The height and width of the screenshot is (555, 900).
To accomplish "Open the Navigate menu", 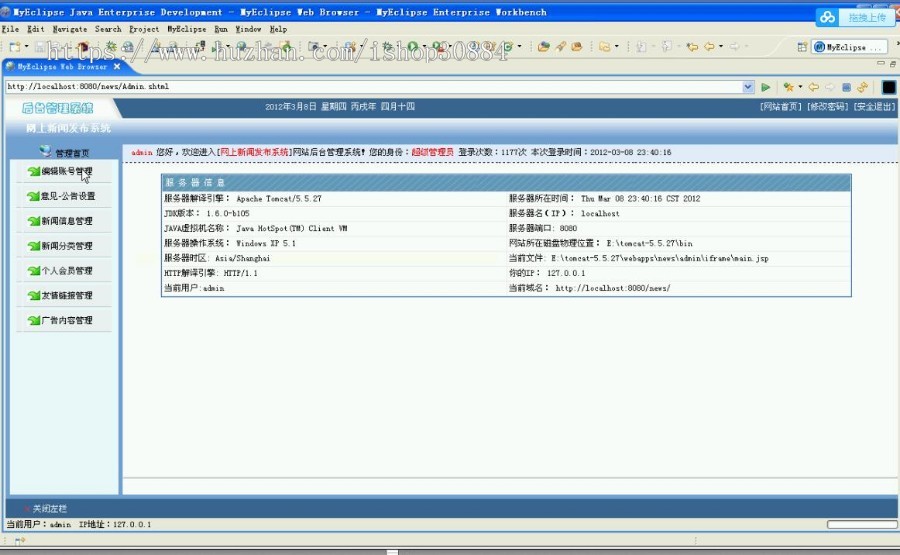I will [70, 29].
